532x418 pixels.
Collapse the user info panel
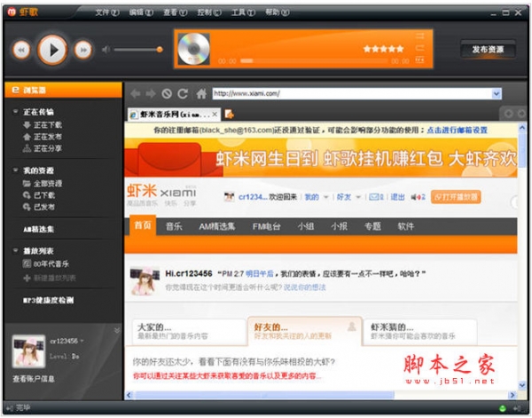(117, 330)
